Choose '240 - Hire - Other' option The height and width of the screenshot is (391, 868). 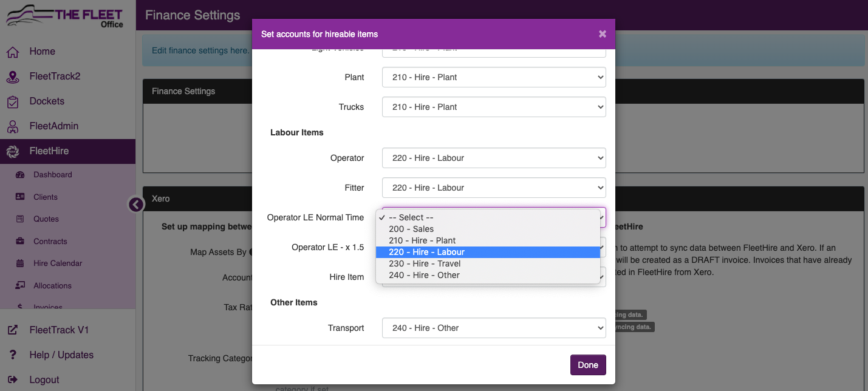click(488, 275)
